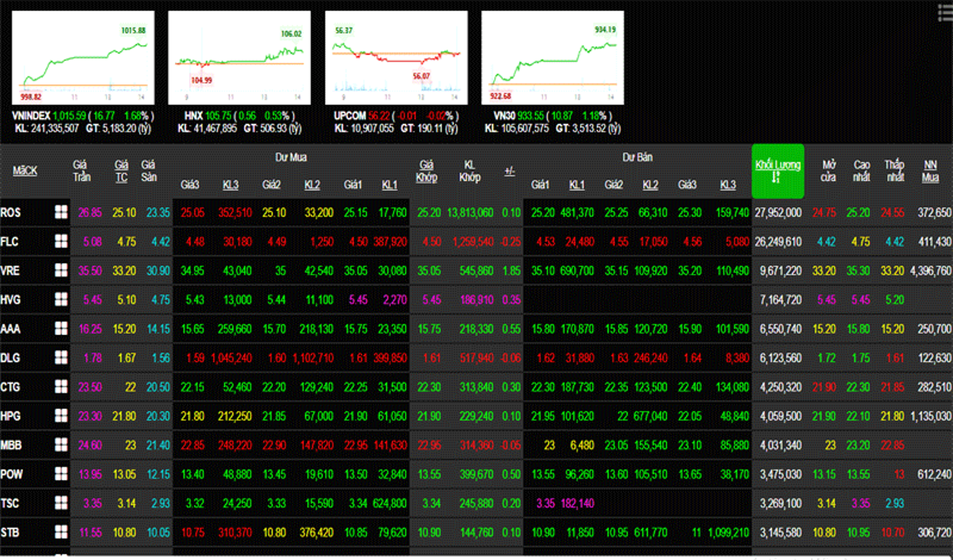The height and width of the screenshot is (560, 953).
Task: Select the VRE ticker symbol
Action: click(10, 271)
